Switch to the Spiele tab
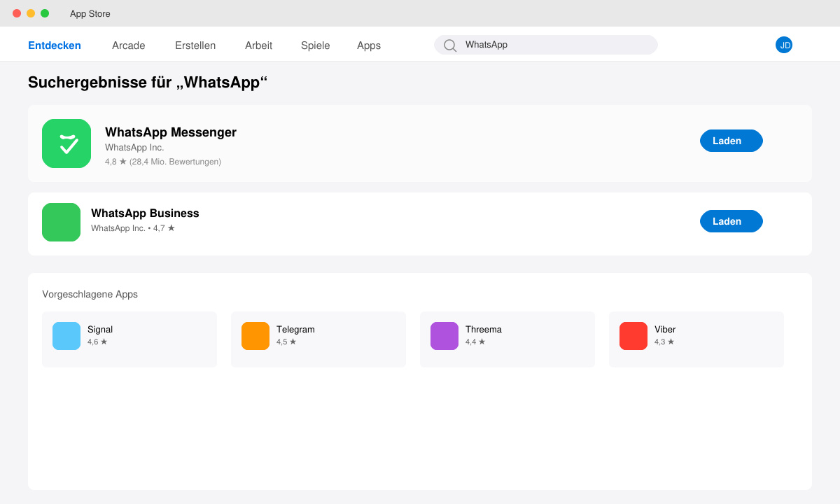The image size is (840, 504). [315, 45]
